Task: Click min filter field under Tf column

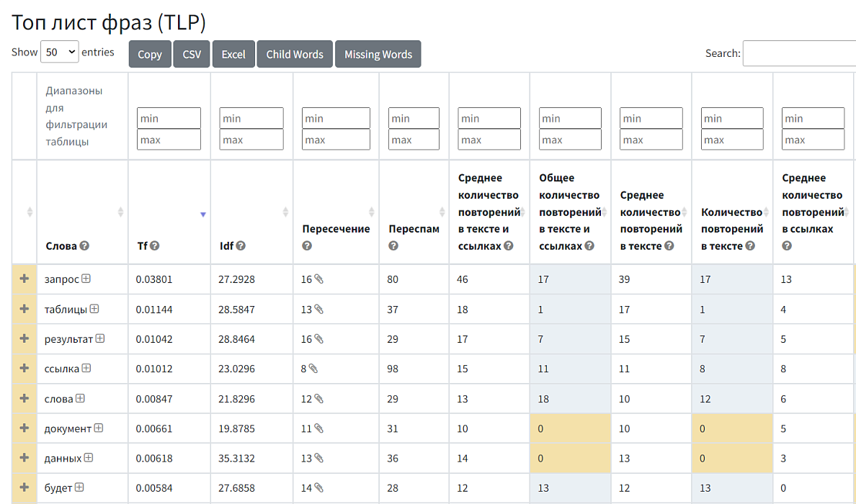Action: [x=169, y=118]
